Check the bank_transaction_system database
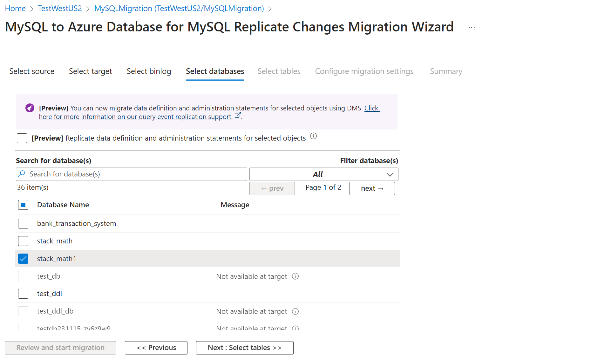The width and height of the screenshot is (598, 364). pos(23,223)
